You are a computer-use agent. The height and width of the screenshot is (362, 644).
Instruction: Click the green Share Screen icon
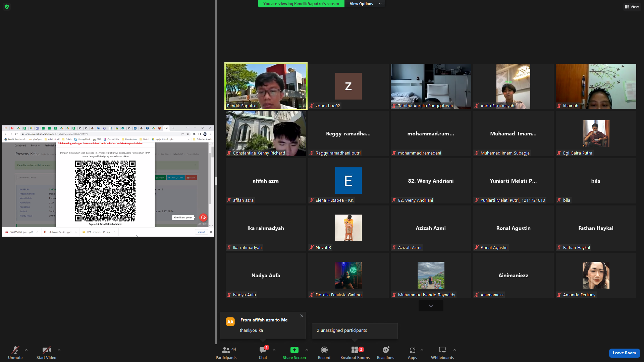(294, 350)
